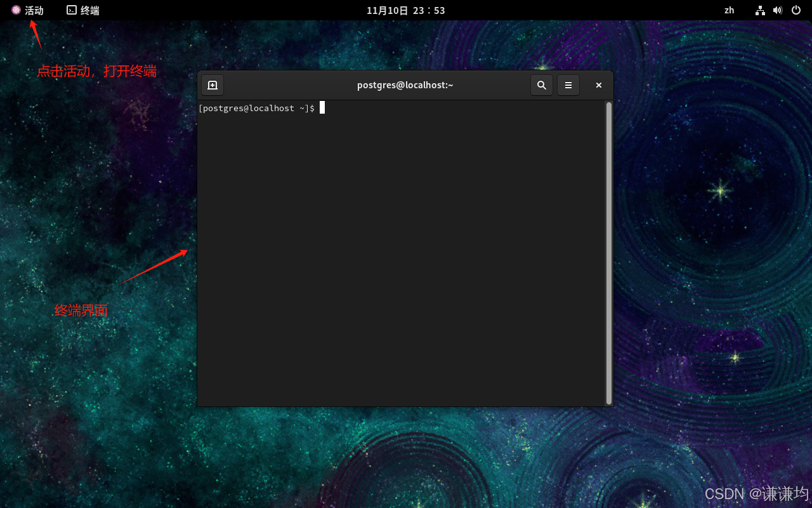Click the network status icon
The image size is (812, 508).
(x=760, y=10)
